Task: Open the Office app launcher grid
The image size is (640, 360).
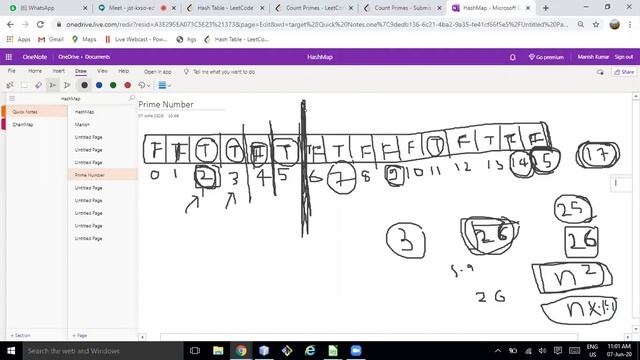Action: [9, 57]
